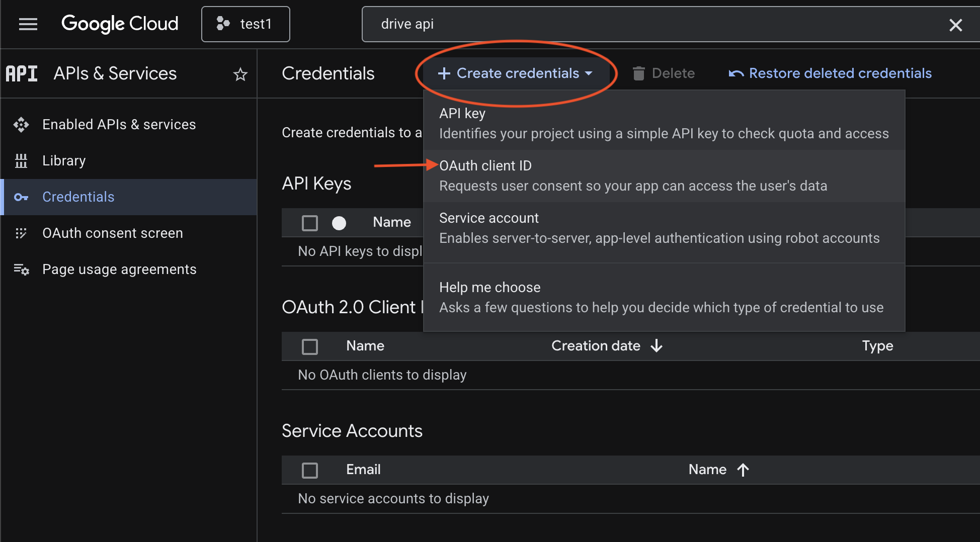Check the Service Accounts email checkbox
Image resolution: width=980 pixels, height=542 pixels.
[x=310, y=470]
